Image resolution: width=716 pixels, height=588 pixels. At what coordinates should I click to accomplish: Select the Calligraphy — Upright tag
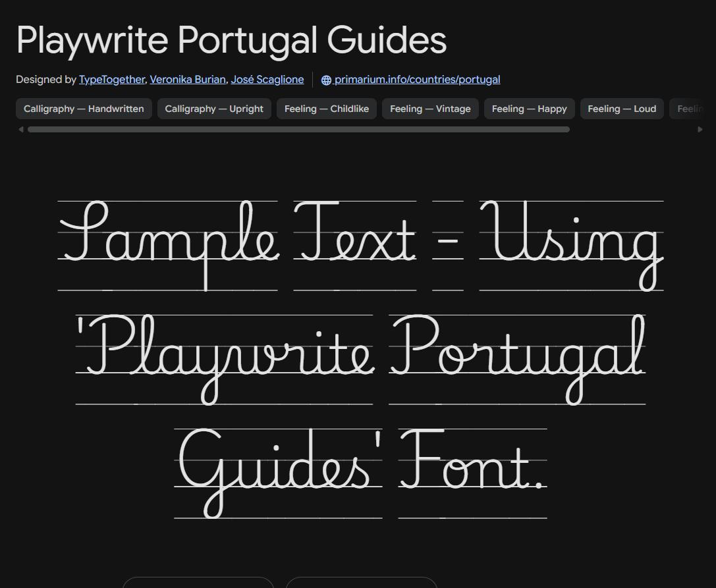(214, 109)
